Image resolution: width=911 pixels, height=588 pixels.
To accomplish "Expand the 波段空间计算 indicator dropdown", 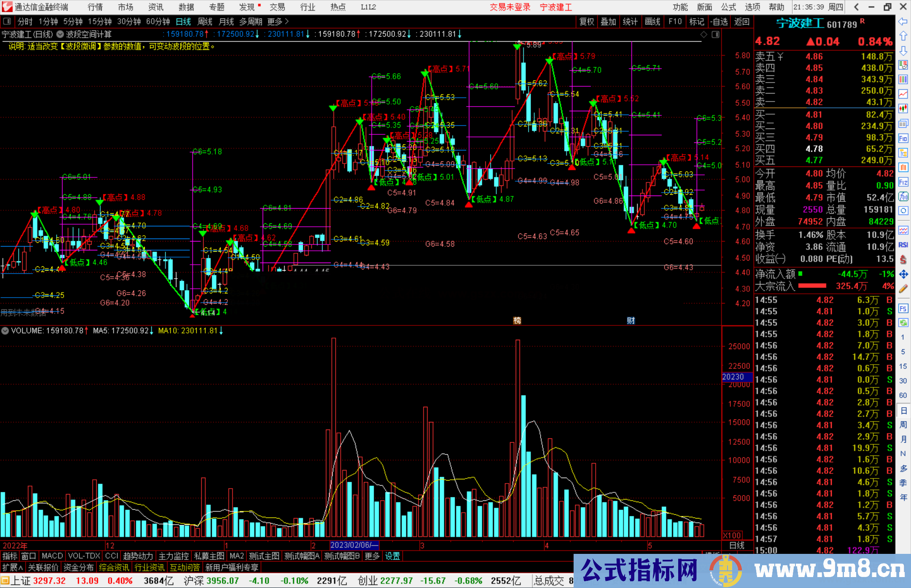I will click(60, 35).
